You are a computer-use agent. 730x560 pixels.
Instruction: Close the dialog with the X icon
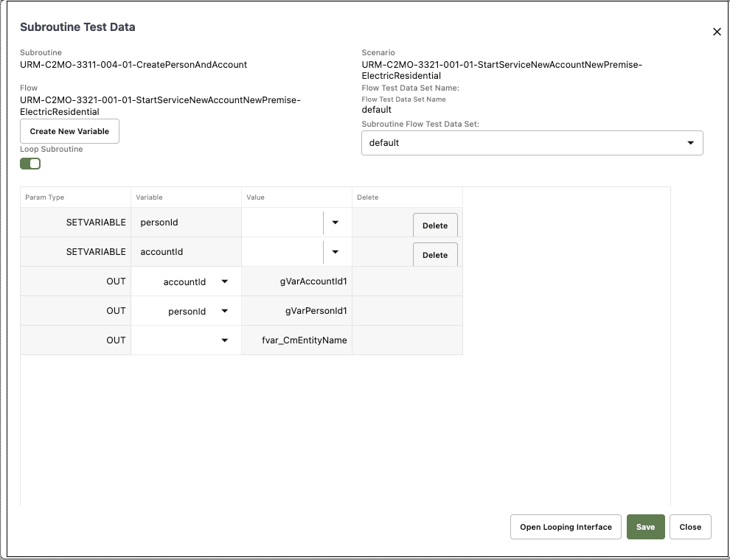coord(717,32)
